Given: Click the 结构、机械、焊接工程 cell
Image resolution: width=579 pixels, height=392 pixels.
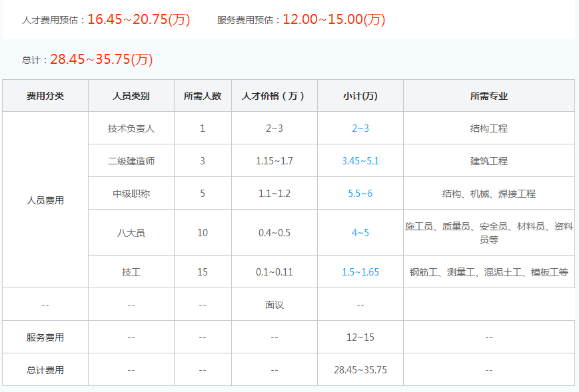Looking at the screenshot, I should coord(489,194).
